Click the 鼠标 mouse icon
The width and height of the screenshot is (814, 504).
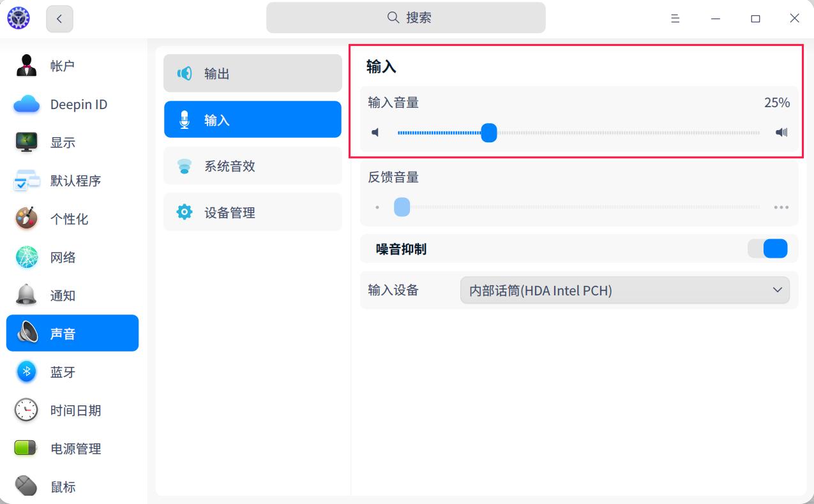pos(26,485)
